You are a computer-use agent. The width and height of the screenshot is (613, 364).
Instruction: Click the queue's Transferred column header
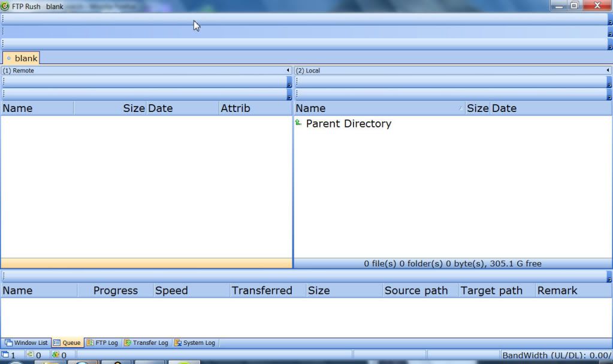tap(268, 290)
